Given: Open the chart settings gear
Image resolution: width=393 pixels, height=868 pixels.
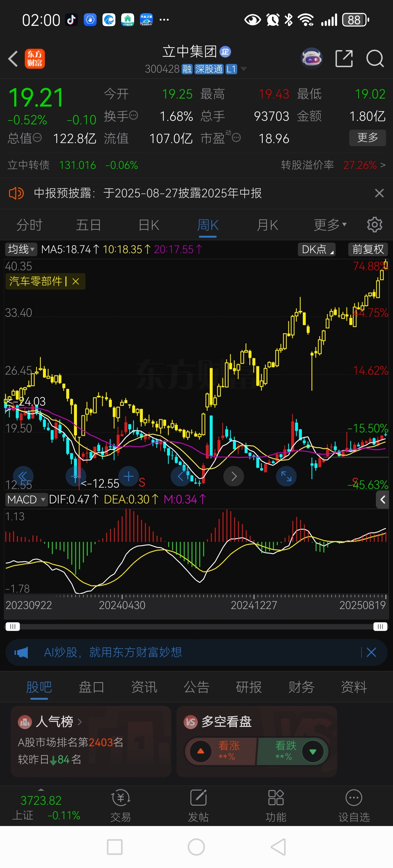Looking at the screenshot, I should click(x=375, y=225).
